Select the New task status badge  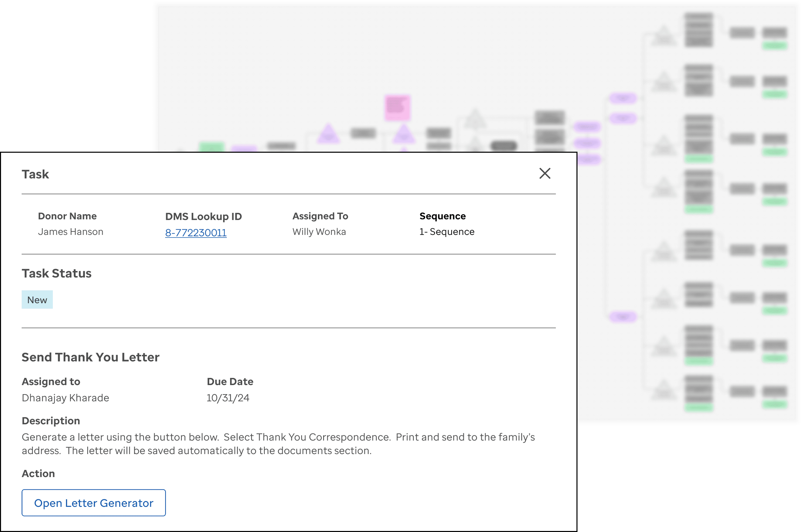(x=37, y=300)
